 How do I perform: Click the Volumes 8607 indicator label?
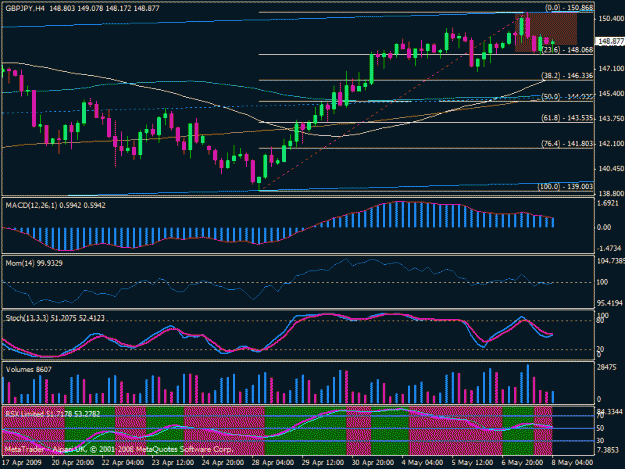(x=29, y=369)
